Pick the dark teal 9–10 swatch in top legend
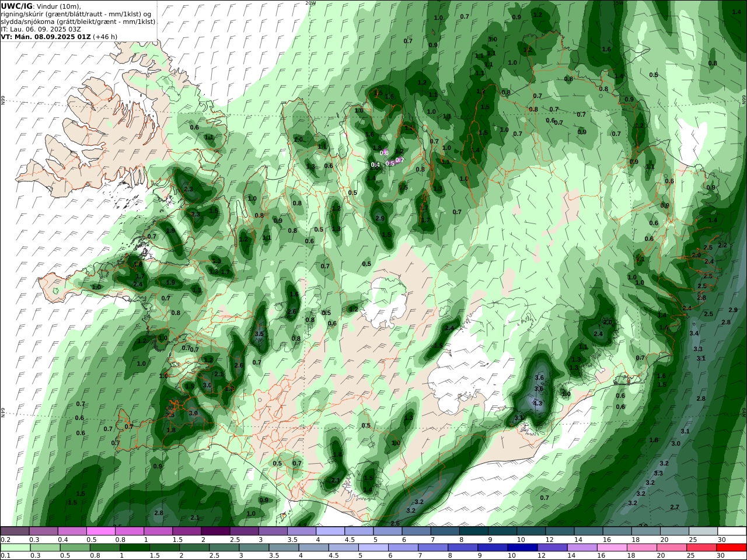 pos(502,531)
